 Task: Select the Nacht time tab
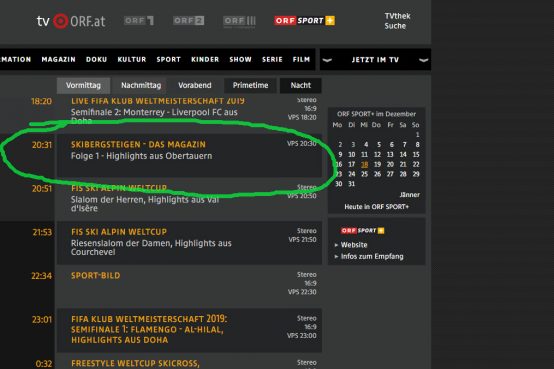pyautogui.click(x=301, y=86)
